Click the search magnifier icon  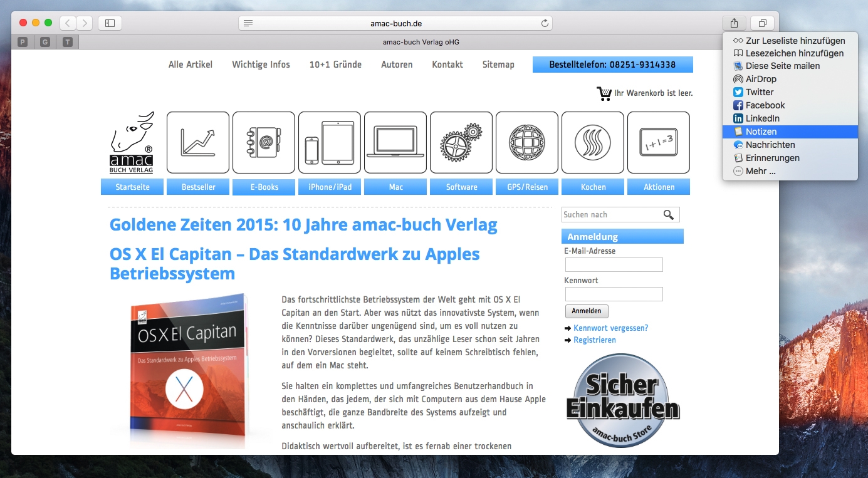[669, 215]
